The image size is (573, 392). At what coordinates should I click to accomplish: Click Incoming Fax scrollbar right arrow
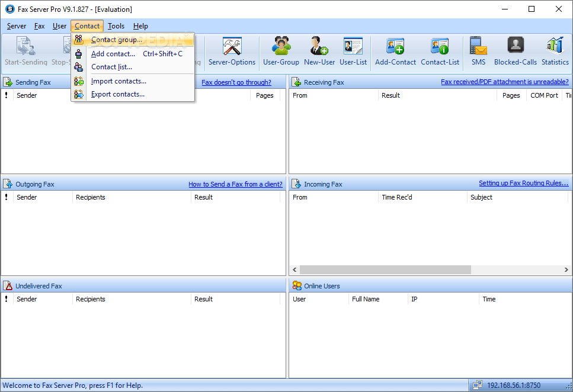click(566, 269)
